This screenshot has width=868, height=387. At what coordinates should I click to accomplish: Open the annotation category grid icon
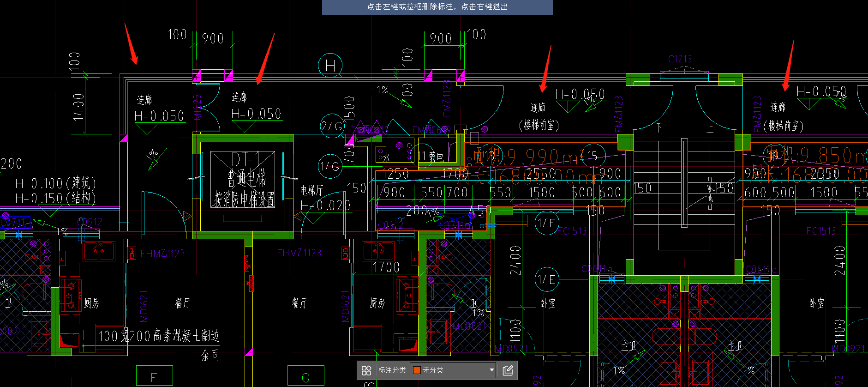pyautogui.click(x=366, y=370)
